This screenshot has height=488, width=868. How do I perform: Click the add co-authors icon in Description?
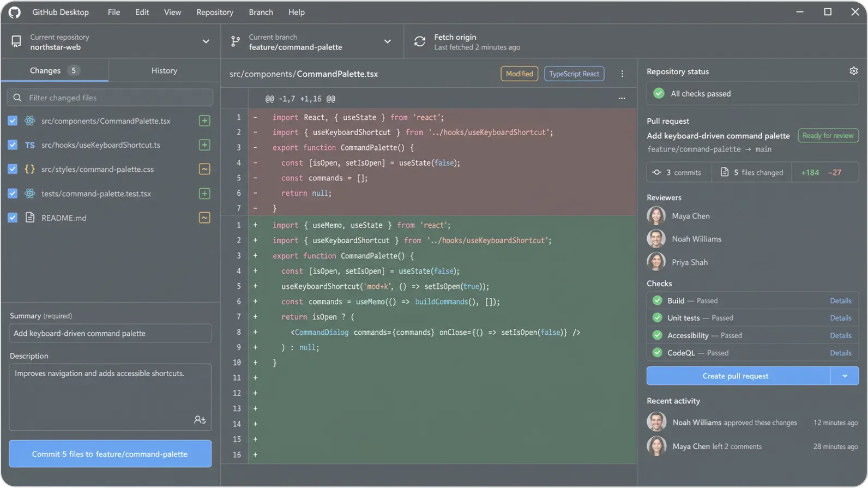click(200, 420)
